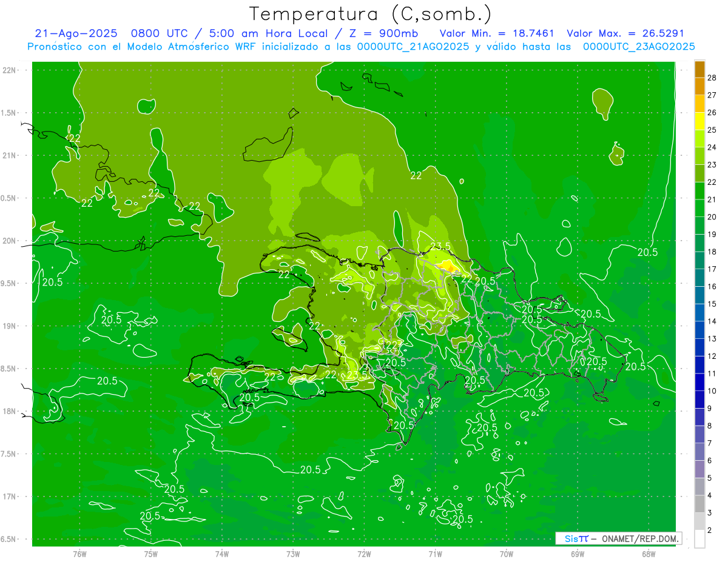The width and height of the screenshot is (728, 562).
Task: Click the '20N' latitude axis label
Action: pyautogui.click(x=10, y=241)
